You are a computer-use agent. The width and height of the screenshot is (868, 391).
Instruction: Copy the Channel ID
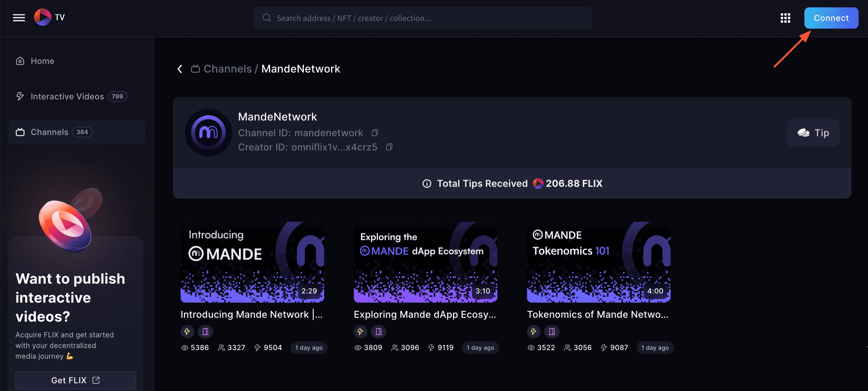coord(375,133)
